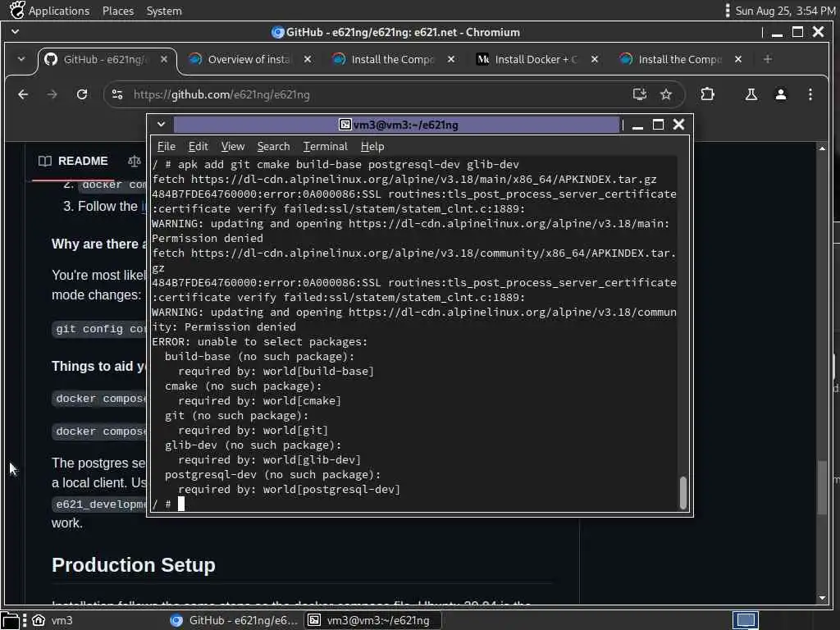Open the terminal View menu

coord(232,146)
